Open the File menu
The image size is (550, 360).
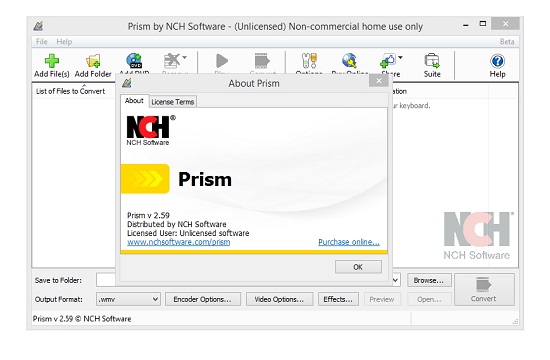(41, 42)
